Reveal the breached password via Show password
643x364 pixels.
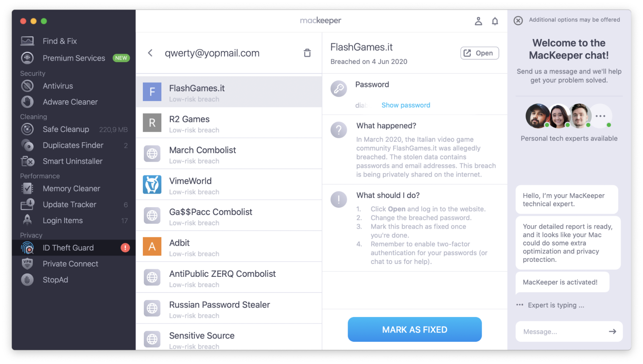(406, 105)
